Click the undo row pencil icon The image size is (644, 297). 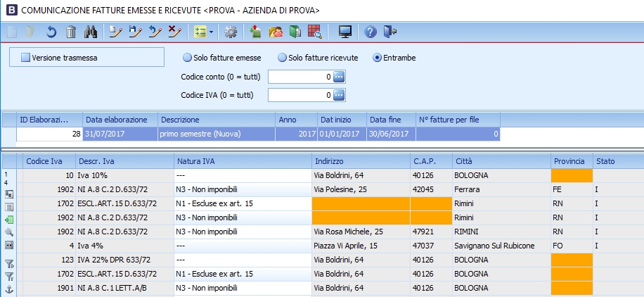[x=155, y=32]
